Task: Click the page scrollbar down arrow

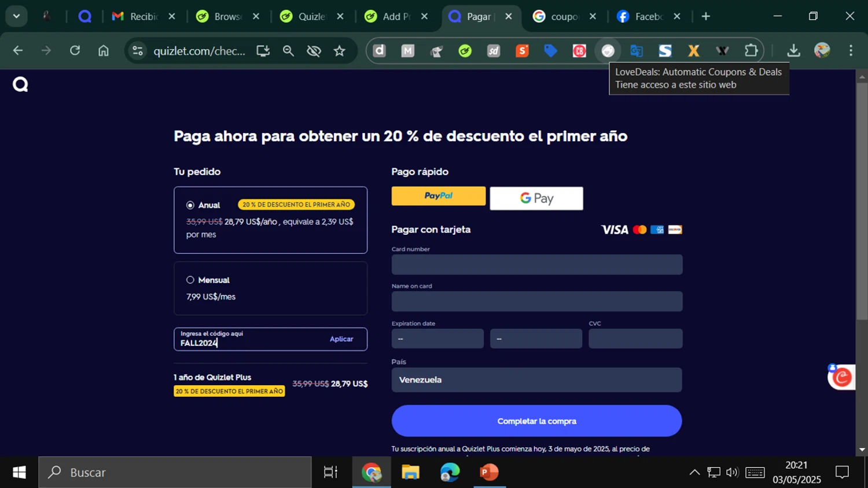Action: [862, 449]
